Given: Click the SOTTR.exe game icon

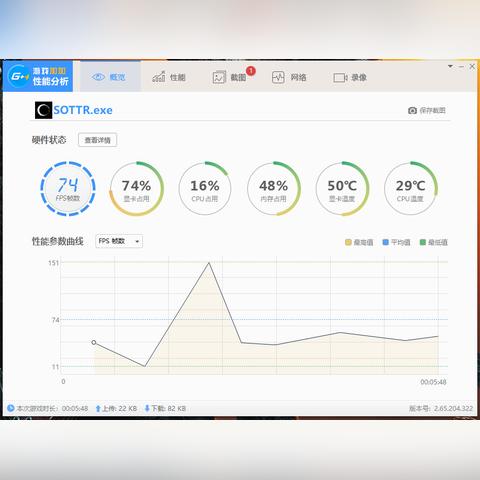Looking at the screenshot, I should (x=43, y=110).
